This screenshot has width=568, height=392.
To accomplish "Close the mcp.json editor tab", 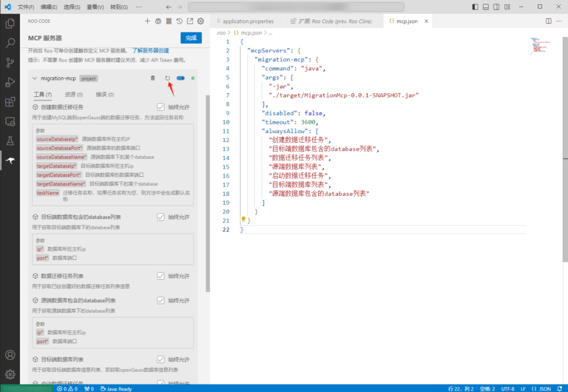I will pyautogui.click(x=427, y=21).
